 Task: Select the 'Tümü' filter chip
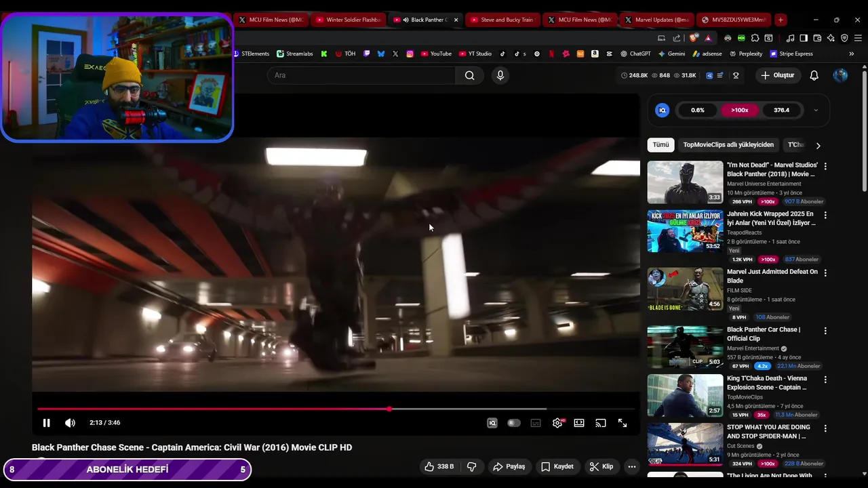coord(661,145)
